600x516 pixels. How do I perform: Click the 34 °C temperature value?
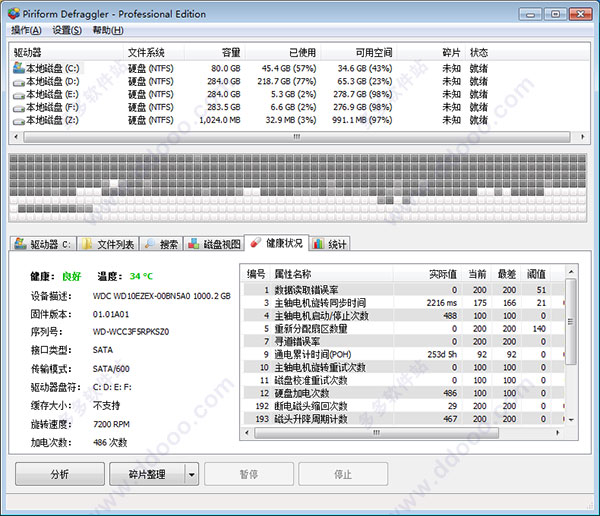tap(141, 276)
